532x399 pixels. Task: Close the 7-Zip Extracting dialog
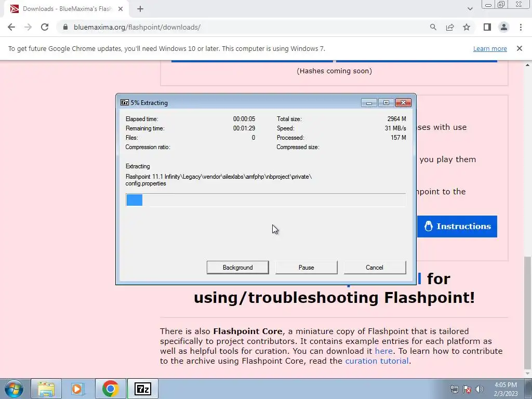[x=403, y=102]
